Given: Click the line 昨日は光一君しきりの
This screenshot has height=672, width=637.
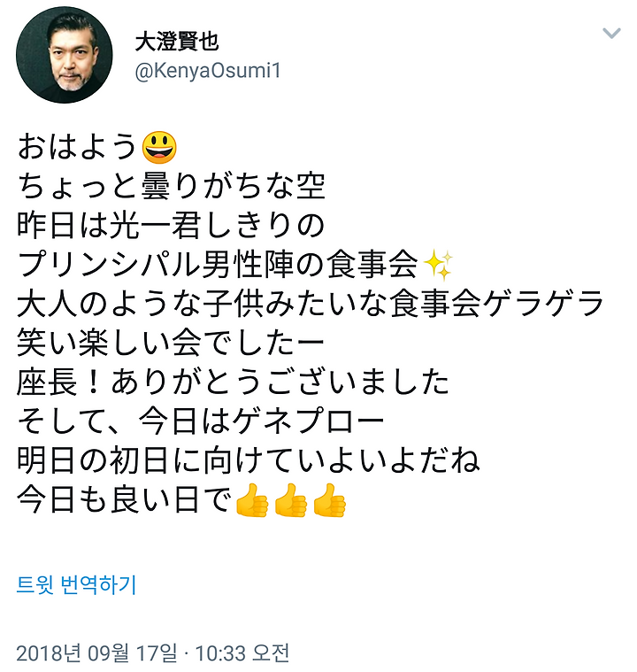Looking at the screenshot, I should coord(171,226).
